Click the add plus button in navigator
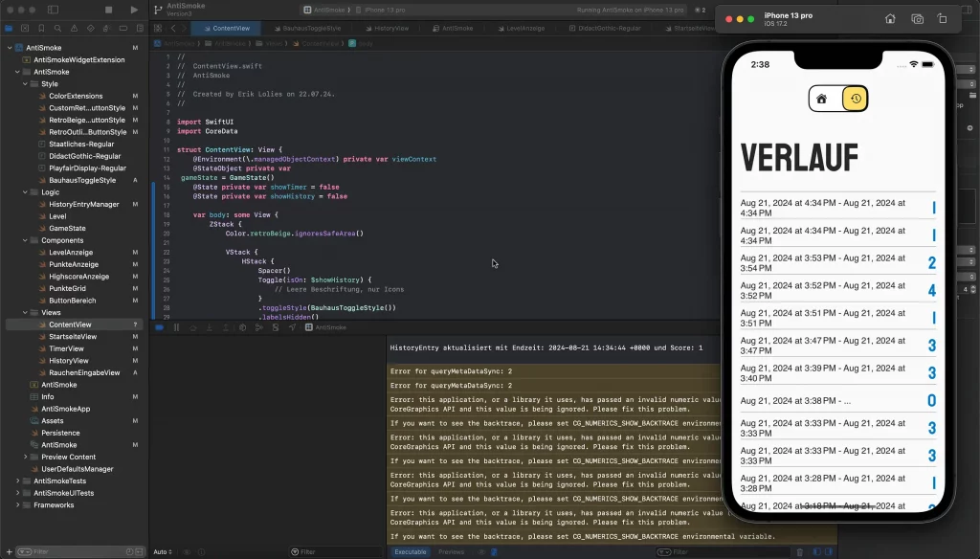 (10, 551)
